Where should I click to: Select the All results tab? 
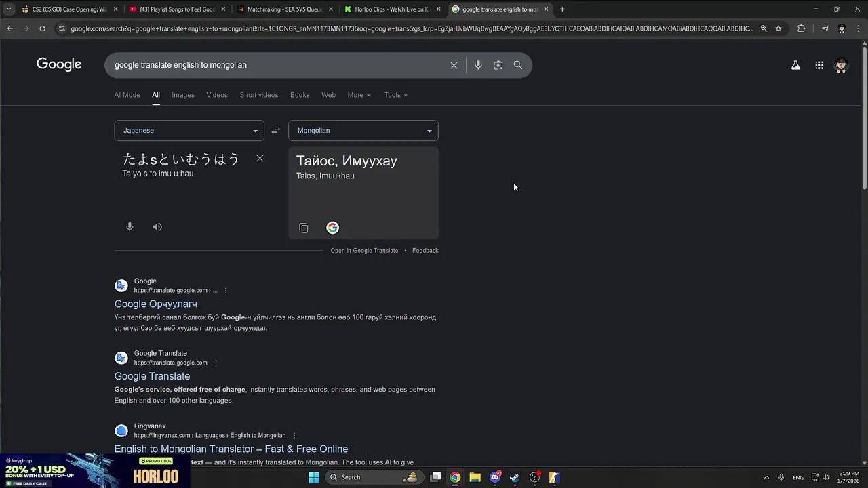(x=156, y=95)
